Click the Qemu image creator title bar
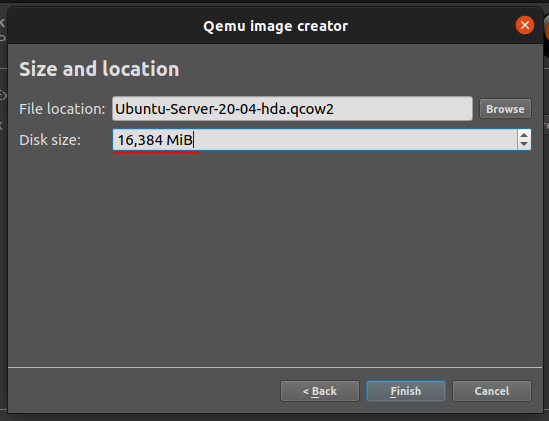This screenshot has width=549, height=421. [x=275, y=26]
